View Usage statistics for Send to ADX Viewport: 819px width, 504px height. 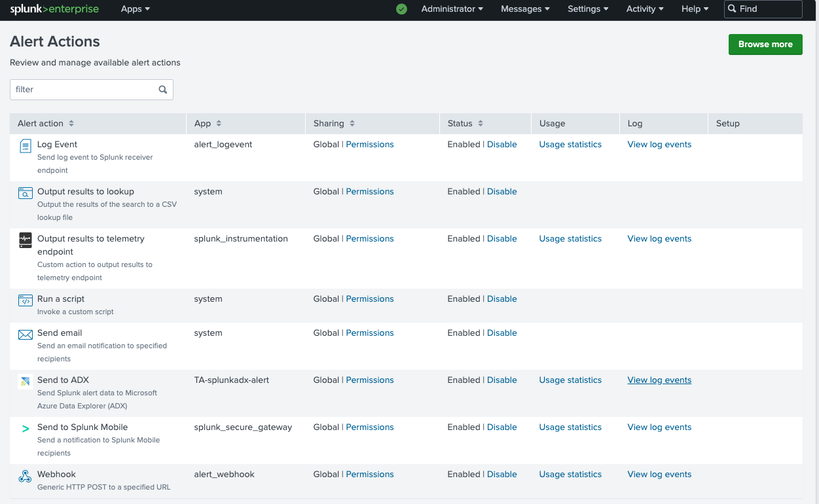(x=570, y=380)
